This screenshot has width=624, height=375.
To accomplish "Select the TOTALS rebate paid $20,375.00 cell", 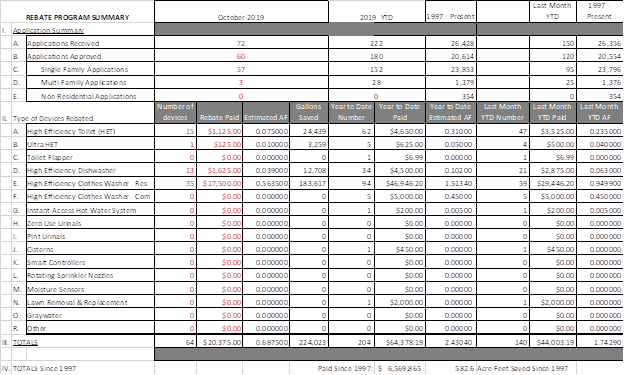I will click(x=219, y=342).
